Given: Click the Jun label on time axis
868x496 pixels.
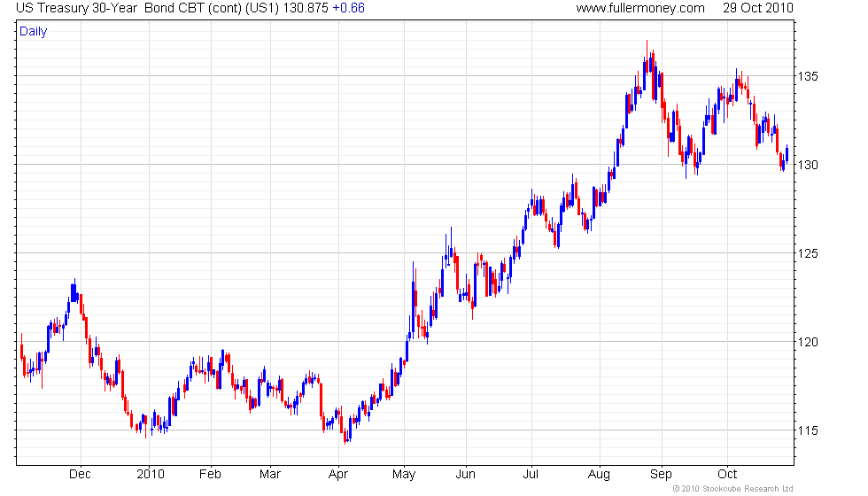Looking at the screenshot, I should click(x=466, y=475).
